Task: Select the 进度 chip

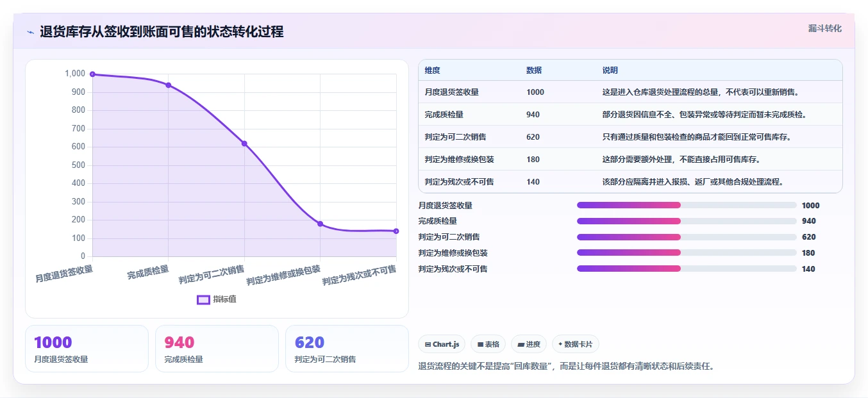Action: point(529,344)
